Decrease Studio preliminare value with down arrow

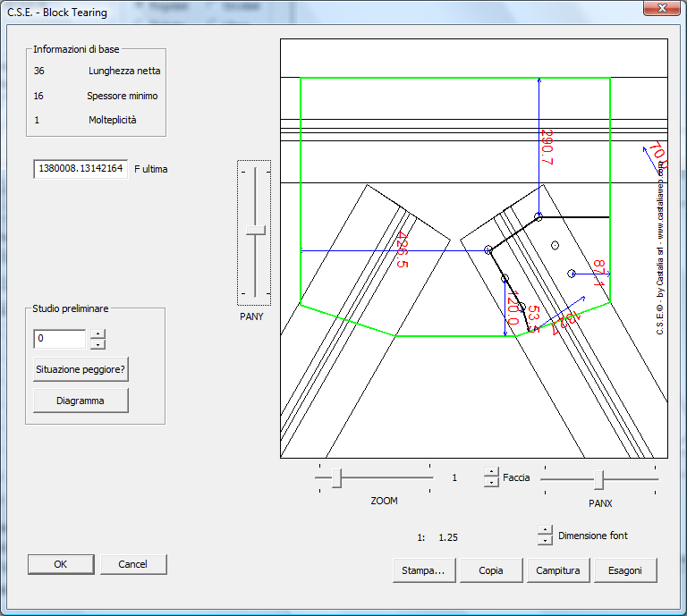(x=98, y=344)
